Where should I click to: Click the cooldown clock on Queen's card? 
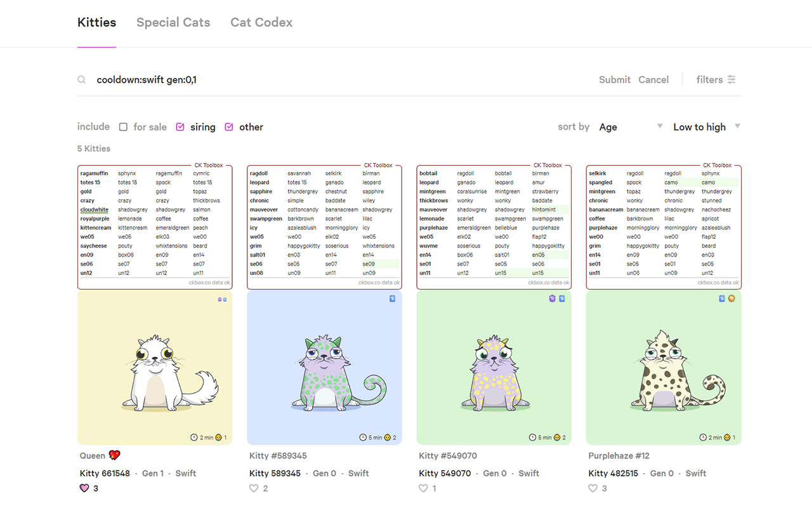tap(194, 438)
